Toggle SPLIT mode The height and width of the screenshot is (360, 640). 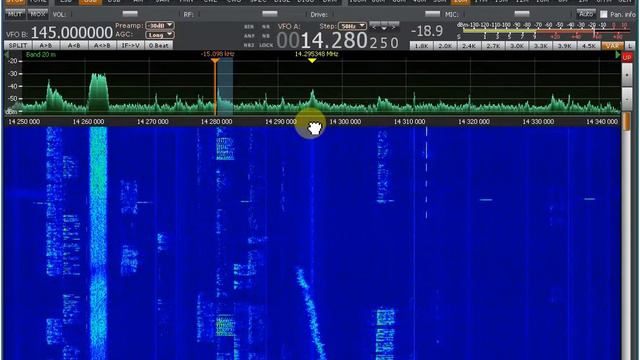[18, 45]
